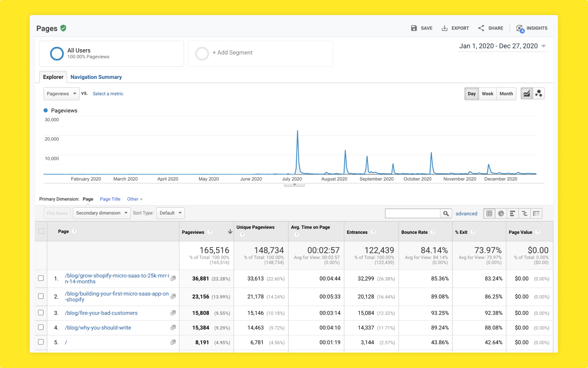Switch table to pie chart view

click(501, 213)
